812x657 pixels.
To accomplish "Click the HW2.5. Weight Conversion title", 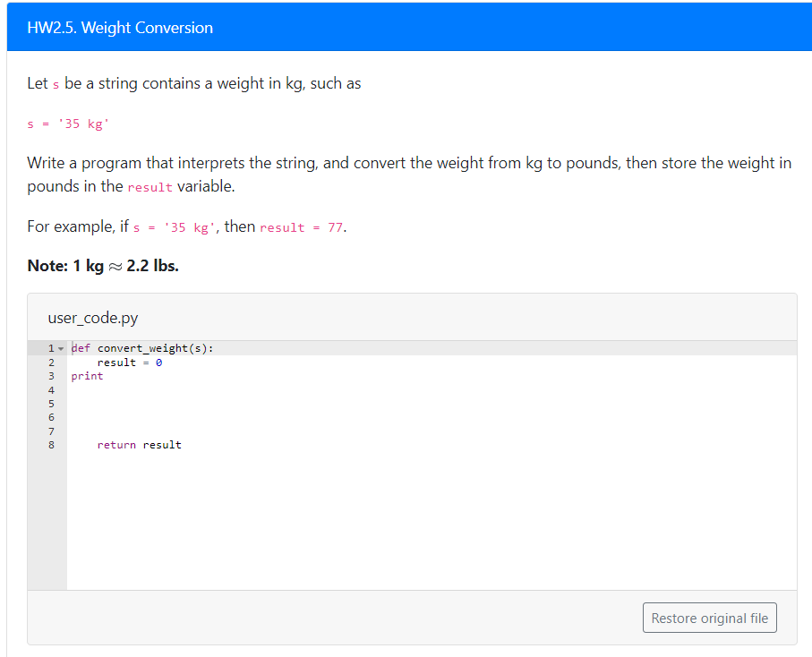I will (x=120, y=28).
